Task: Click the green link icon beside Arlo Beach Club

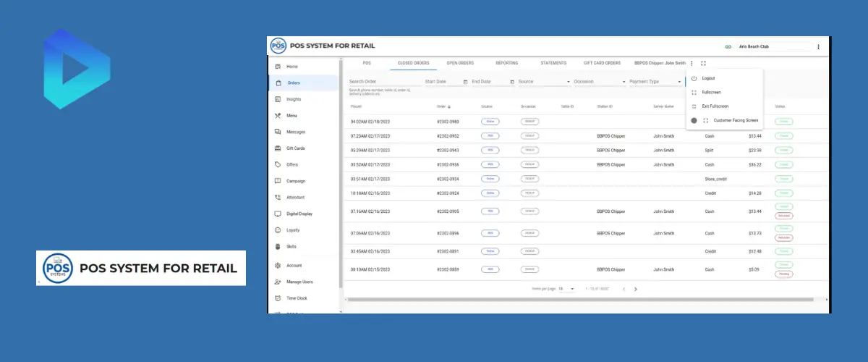Action: pyautogui.click(x=728, y=47)
